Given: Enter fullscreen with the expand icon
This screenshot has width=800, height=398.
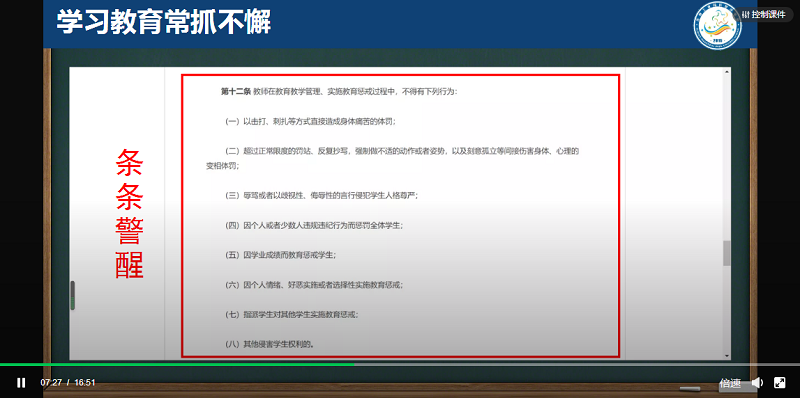Looking at the screenshot, I should pyautogui.click(x=780, y=383).
